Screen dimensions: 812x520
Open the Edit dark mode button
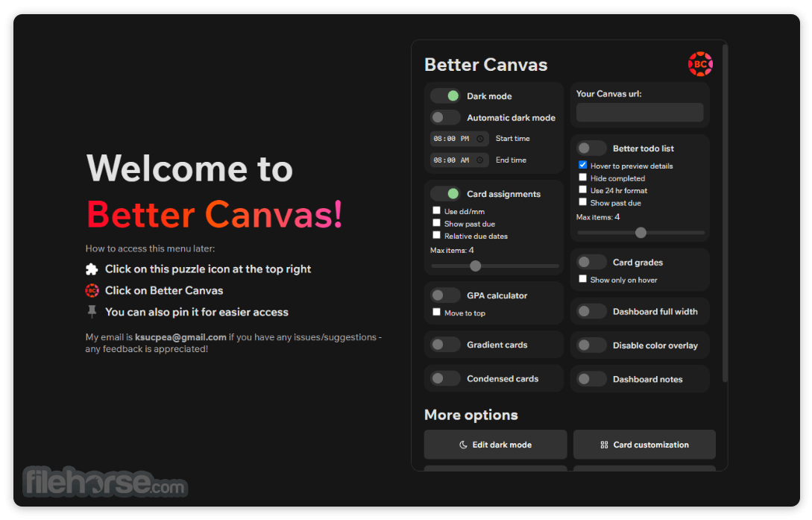[x=495, y=445]
